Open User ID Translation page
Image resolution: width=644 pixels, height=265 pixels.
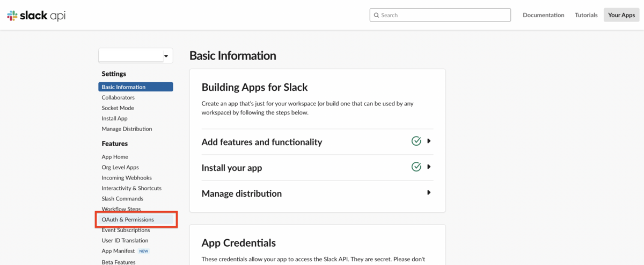[125, 240]
